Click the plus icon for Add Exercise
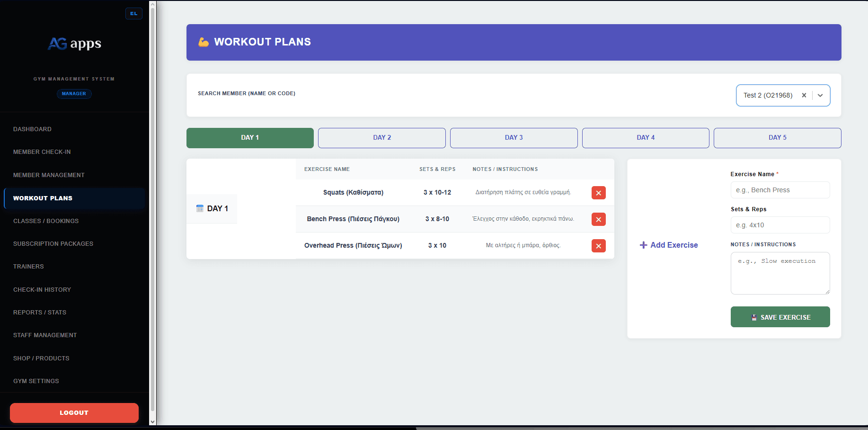 point(643,245)
